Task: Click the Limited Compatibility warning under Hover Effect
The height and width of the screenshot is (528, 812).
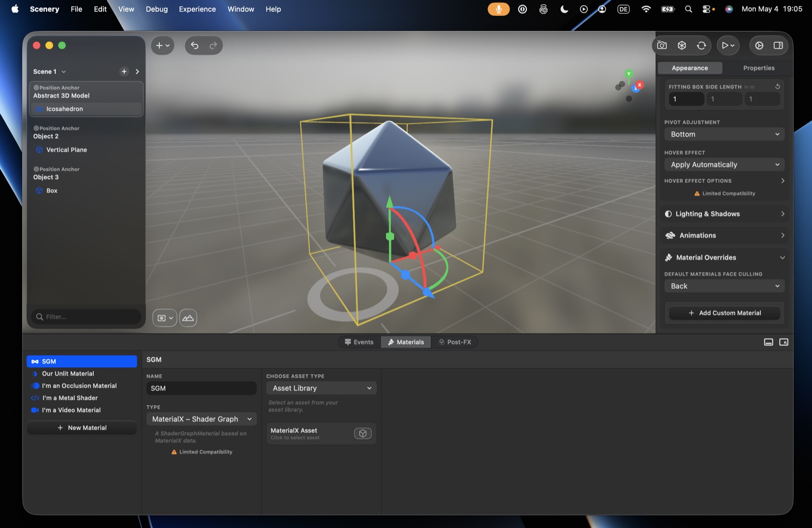Action: [x=724, y=193]
